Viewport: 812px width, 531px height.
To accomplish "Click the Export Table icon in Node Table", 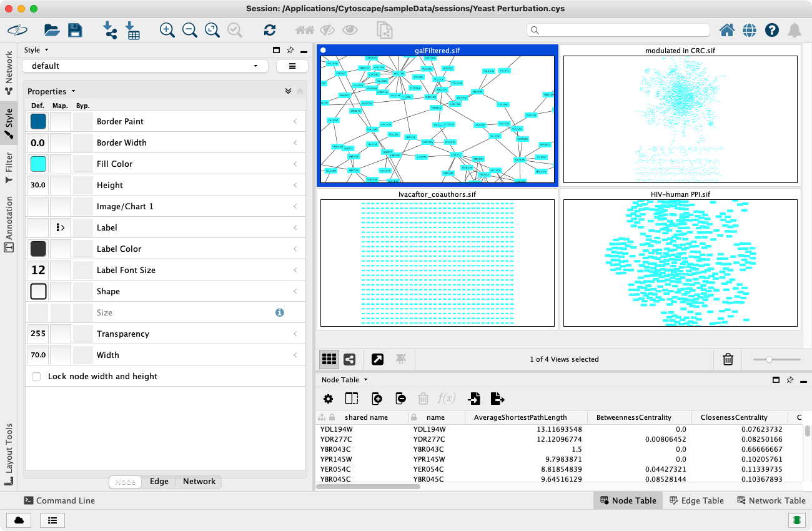I will pyautogui.click(x=497, y=399).
